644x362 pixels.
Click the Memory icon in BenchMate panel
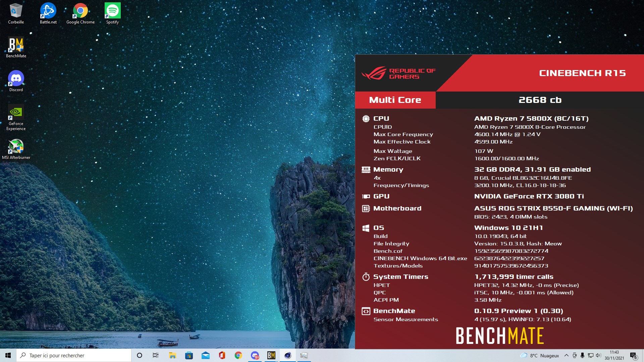366,170
